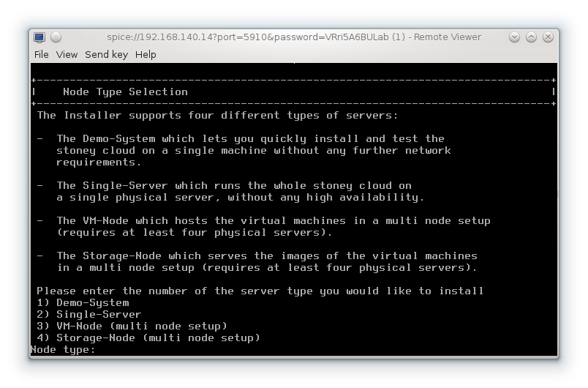The height and width of the screenshot is (388, 588).
Task: Click the '3) VM-Node (multi node setup)' line
Action: 132,326
